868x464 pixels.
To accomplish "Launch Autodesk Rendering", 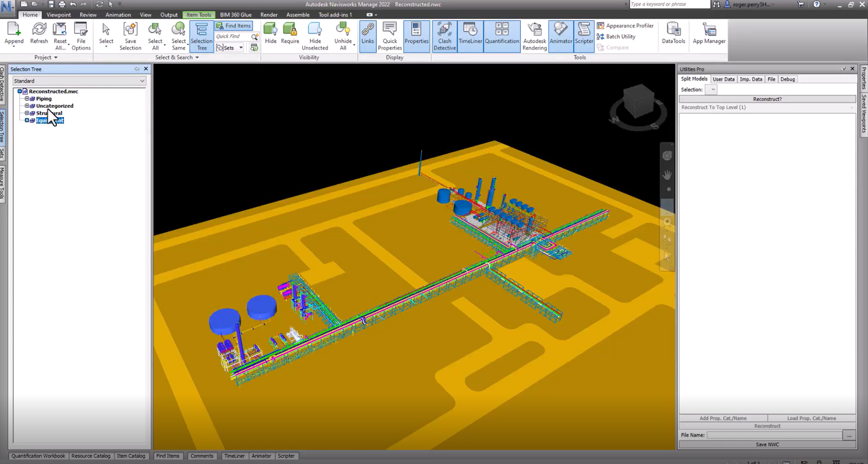I will [534, 36].
